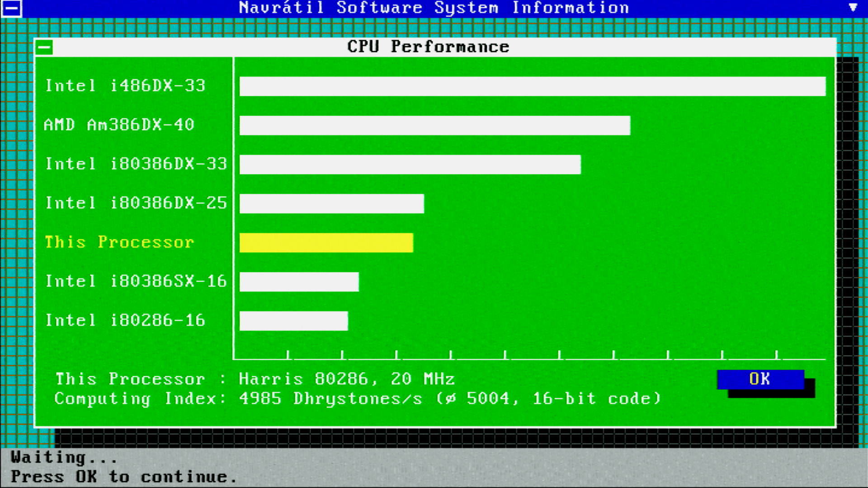Image resolution: width=868 pixels, height=488 pixels.
Task: Click the AMD Am386DX-40 performance bar
Action: [x=435, y=125]
